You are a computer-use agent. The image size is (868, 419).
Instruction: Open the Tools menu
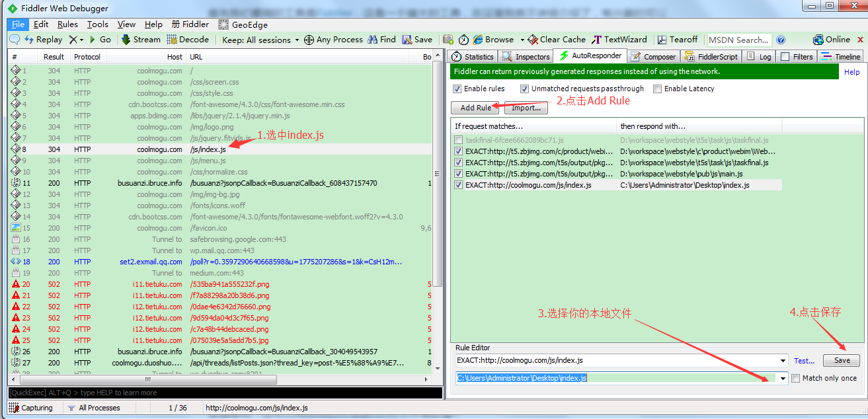click(98, 24)
